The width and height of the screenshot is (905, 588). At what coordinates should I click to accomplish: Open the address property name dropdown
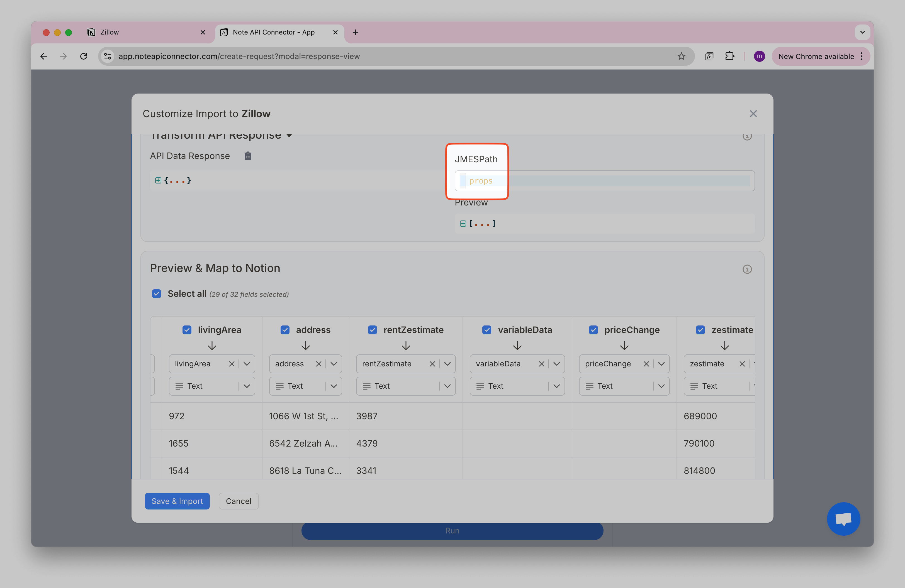(334, 364)
